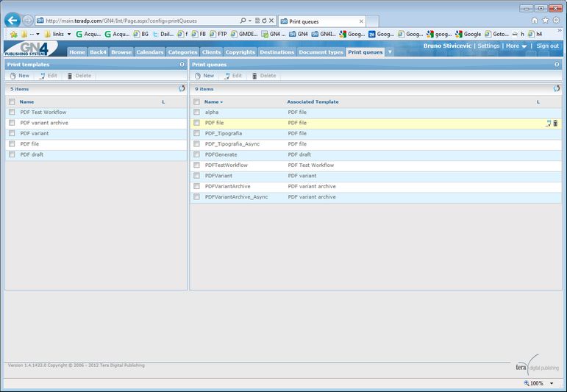Open the tab overflow arrow after Print queues
The image size is (567, 392).
click(x=390, y=51)
